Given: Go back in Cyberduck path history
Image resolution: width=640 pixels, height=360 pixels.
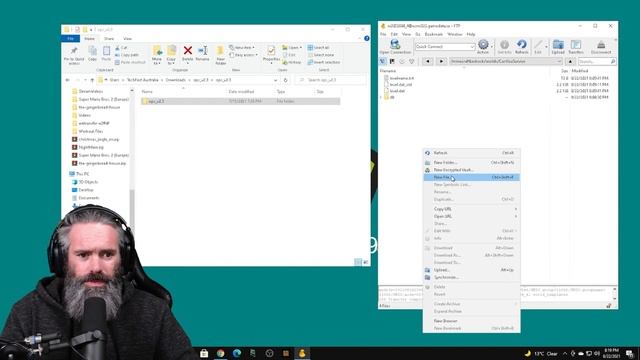Looking at the screenshot, I should click(x=428, y=61).
